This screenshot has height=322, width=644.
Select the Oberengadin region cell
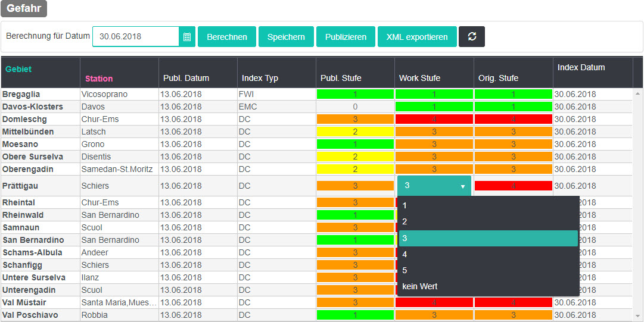pyautogui.click(x=41, y=170)
